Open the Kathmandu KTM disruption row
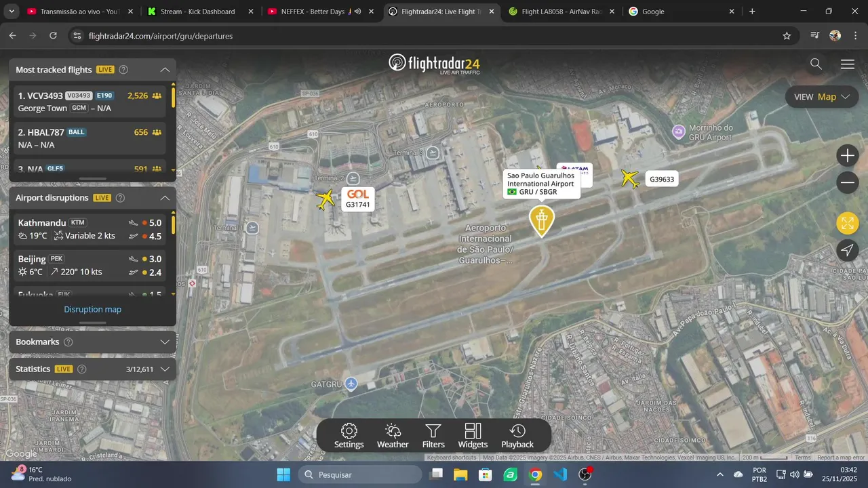The width and height of the screenshot is (868, 488). [90, 229]
